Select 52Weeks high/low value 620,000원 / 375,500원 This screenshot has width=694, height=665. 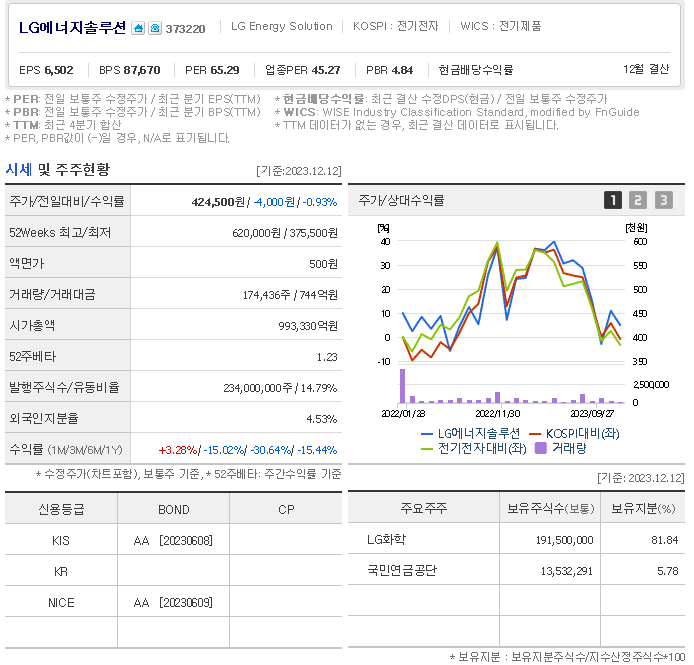(x=285, y=233)
